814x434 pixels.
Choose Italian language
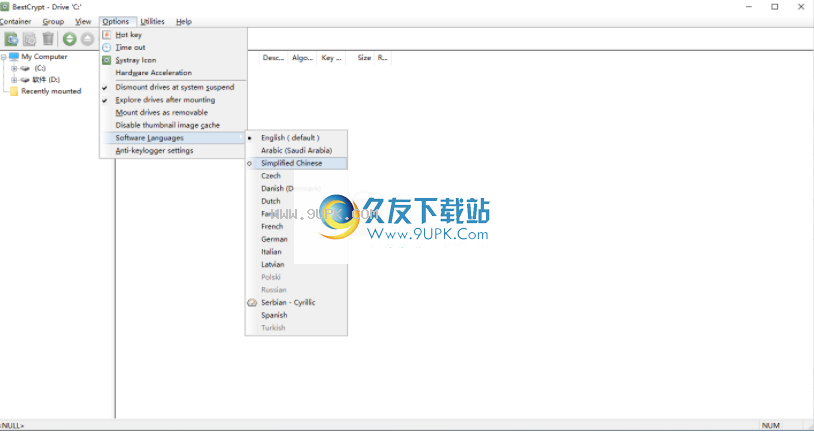click(x=296, y=252)
